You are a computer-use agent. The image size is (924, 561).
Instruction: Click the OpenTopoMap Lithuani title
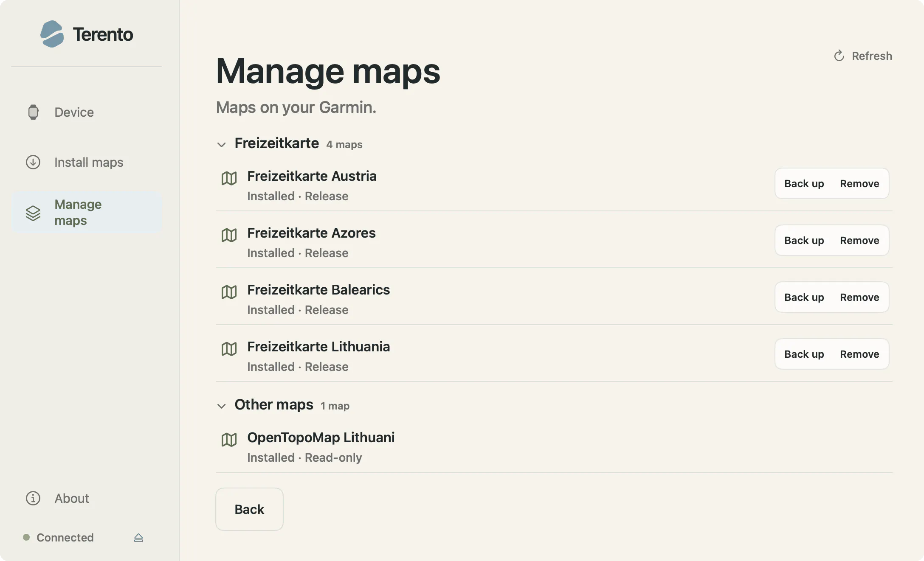[x=321, y=438]
